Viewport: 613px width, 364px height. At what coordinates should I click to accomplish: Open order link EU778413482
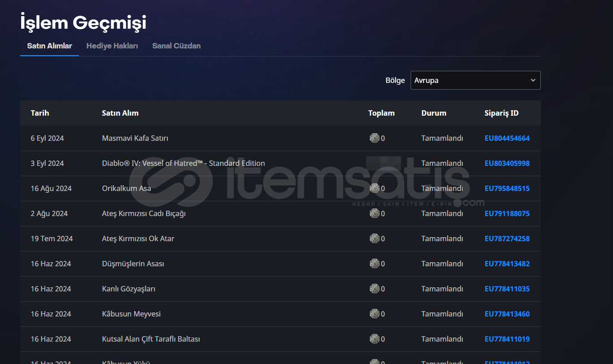tap(507, 264)
